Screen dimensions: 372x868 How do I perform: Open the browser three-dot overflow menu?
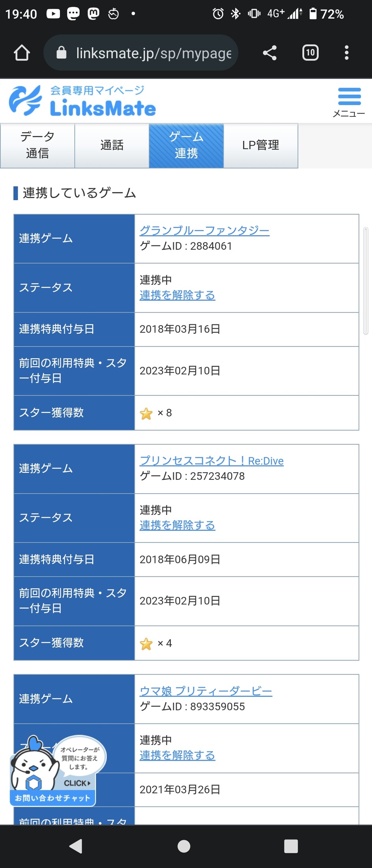click(346, 53)
